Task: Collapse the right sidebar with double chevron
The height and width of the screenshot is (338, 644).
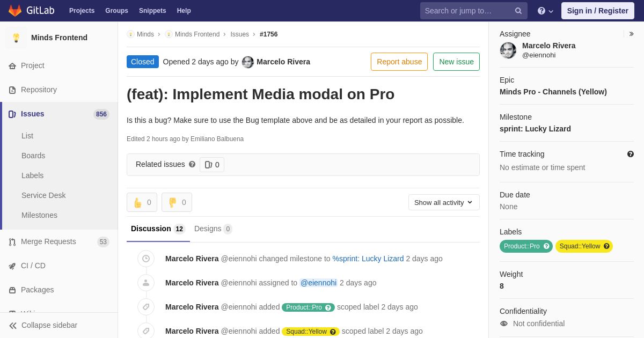Action: pyautogui.click(x=631, y=34)
